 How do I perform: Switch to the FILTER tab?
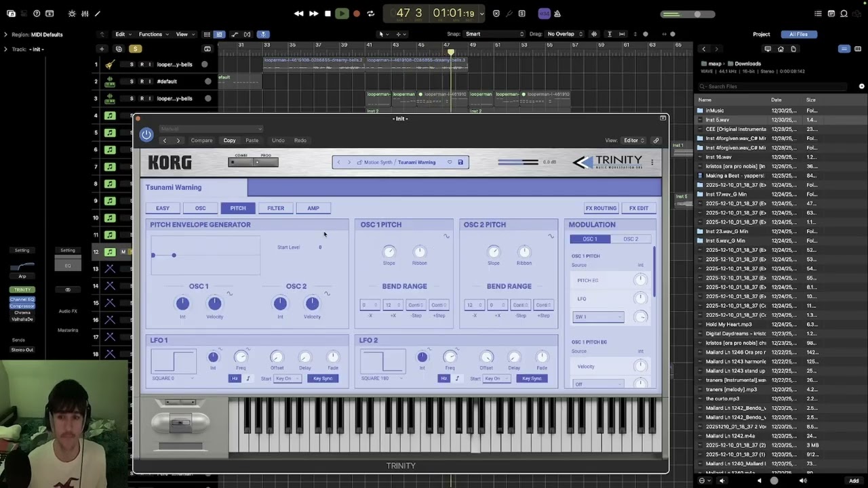276,208
